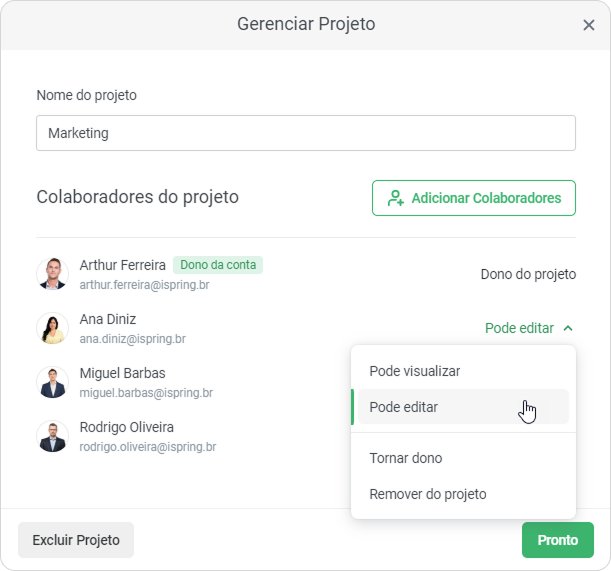Click Arthur Ferreira's avatar photo
The image size is (611, 571).
pos(52,274)
